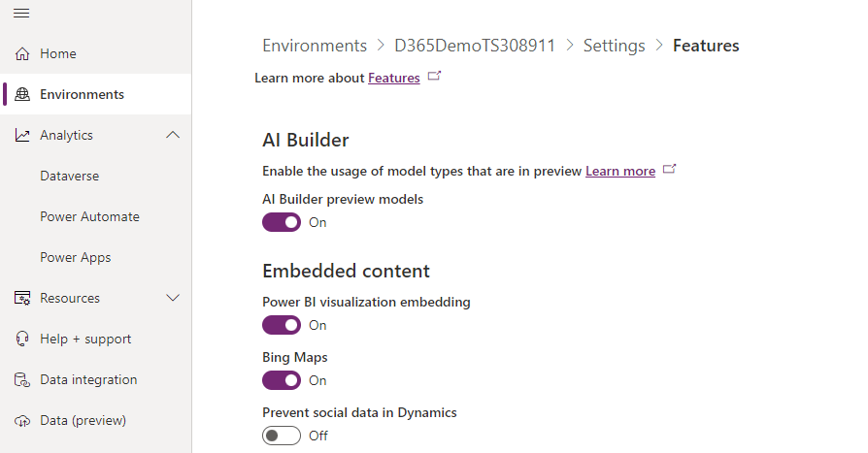This screenshot has width=868, height=453.
Task: Click the Data (preview) cloud icon
Action: [x=22, y=421]
